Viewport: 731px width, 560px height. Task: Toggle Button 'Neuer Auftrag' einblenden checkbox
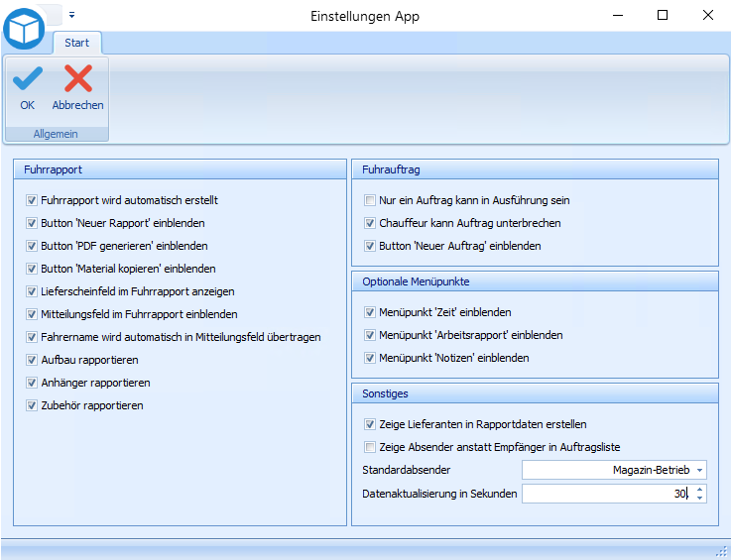370,246
